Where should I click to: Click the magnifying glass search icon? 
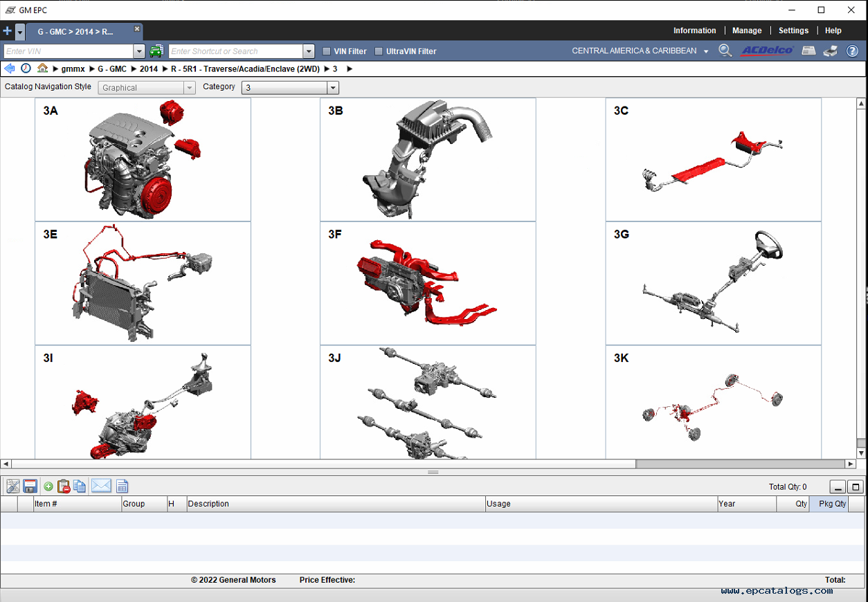click(x=725, y=51)
